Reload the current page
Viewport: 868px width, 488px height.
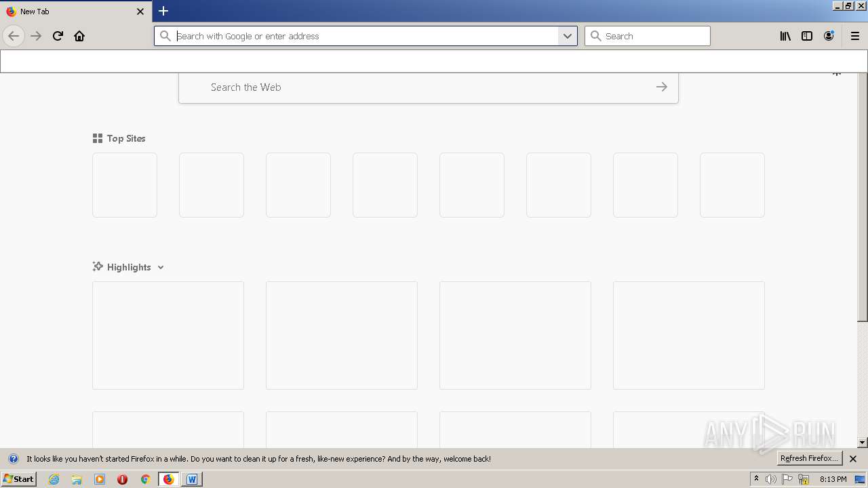point(58,36)
